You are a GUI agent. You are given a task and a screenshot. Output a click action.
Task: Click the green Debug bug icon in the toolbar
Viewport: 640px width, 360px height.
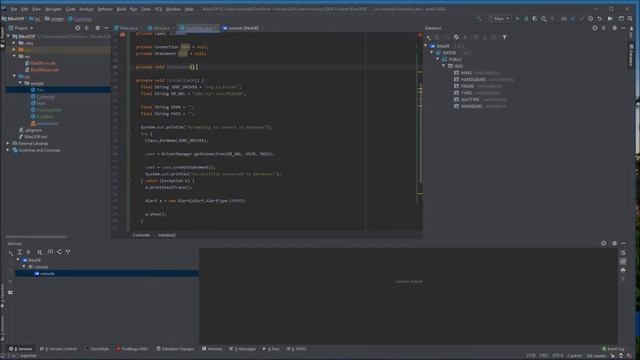click(526, 19)
